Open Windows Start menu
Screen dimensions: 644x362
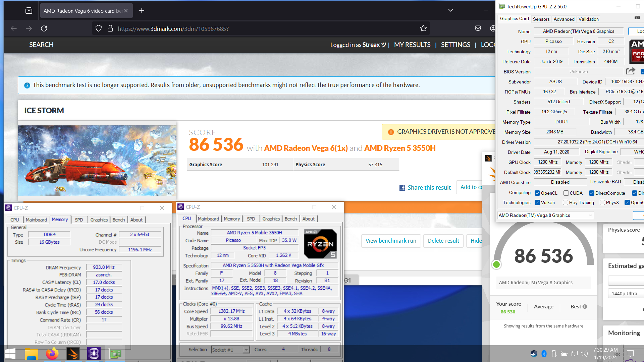[10, 354]
